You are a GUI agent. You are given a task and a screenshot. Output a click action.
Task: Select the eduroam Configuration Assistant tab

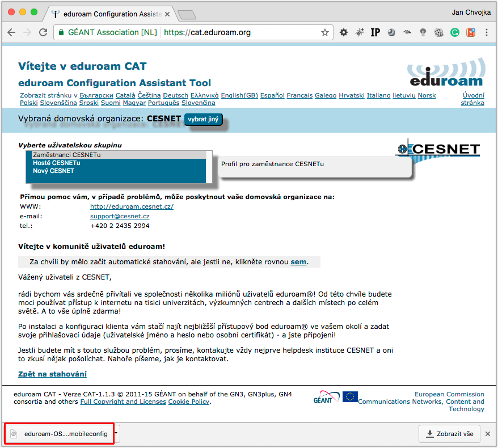point(112,14)
